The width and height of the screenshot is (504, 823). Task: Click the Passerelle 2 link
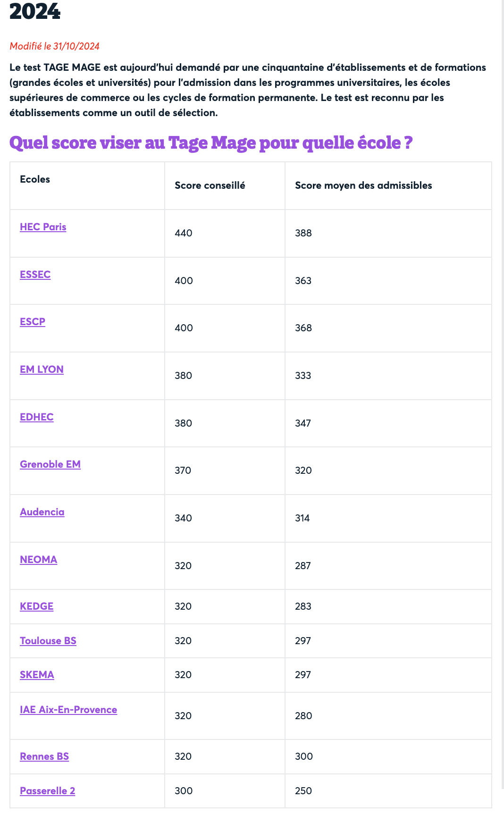(47, 791)
